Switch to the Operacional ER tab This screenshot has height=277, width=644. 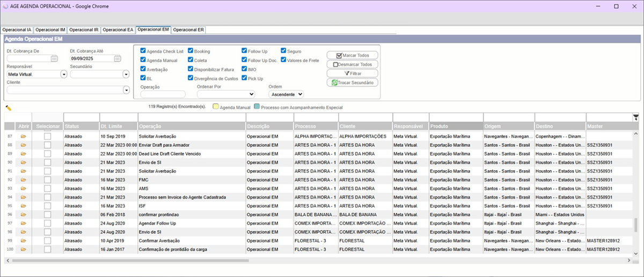point(188,30)
